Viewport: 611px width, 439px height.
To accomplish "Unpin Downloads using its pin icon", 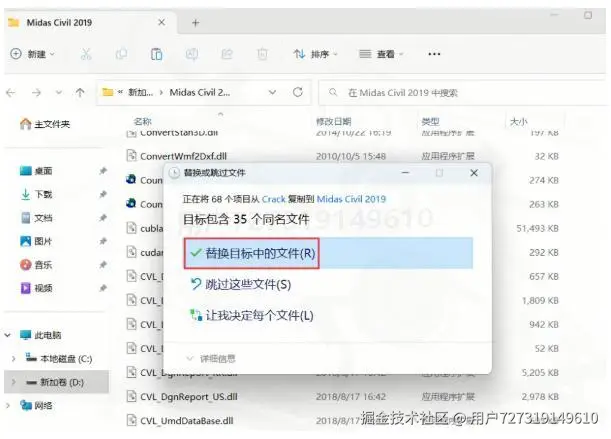I will point(103,194).
